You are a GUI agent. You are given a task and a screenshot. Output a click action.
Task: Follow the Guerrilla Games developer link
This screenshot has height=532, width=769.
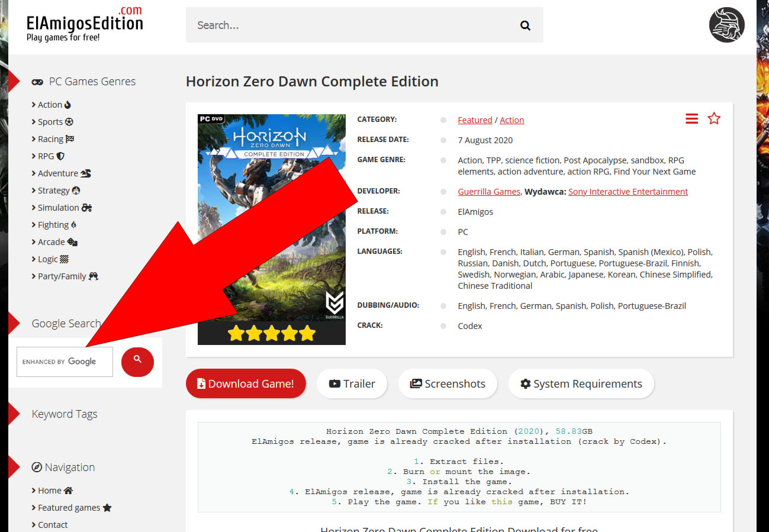[489, 192]
